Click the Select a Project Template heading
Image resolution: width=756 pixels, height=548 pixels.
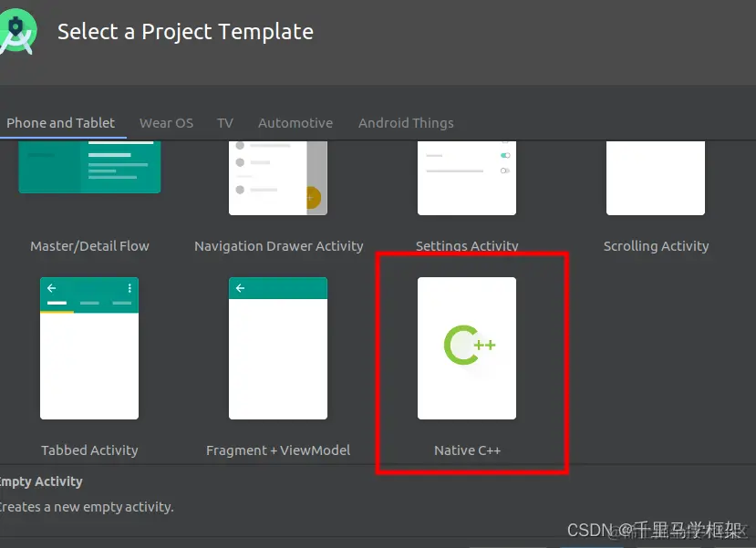click(x=186, y=32)
